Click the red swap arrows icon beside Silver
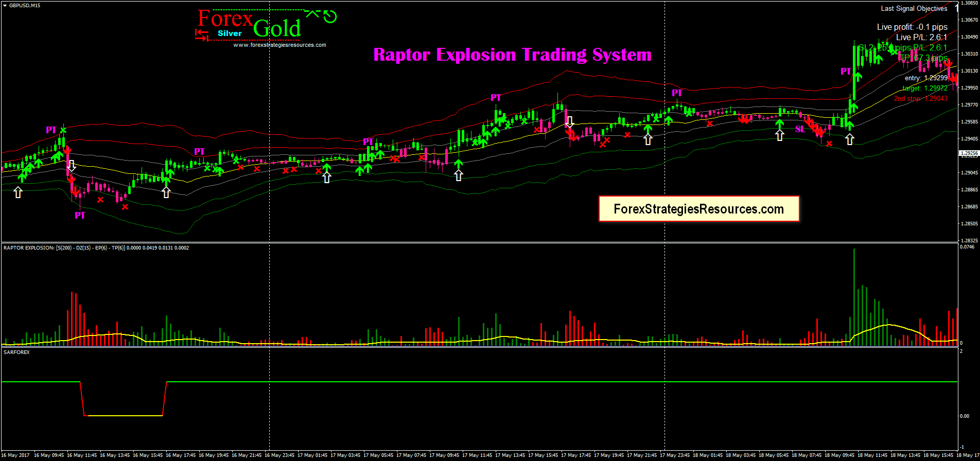Screen dimensions: 980x461 coord(201,34)
